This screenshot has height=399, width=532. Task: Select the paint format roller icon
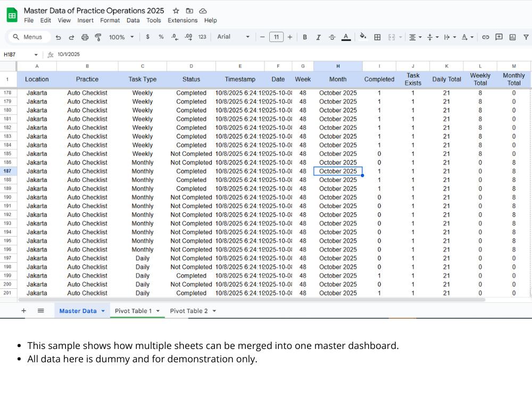coord(98,37)
